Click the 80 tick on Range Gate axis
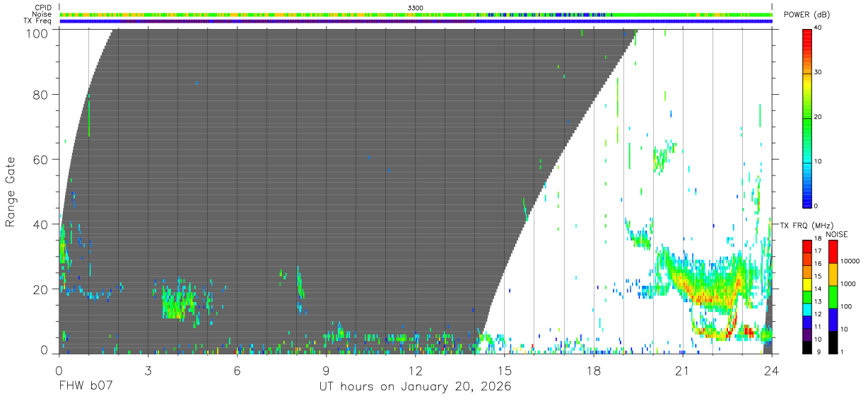This screenshot has height=401, width=868. pos(42,95)
